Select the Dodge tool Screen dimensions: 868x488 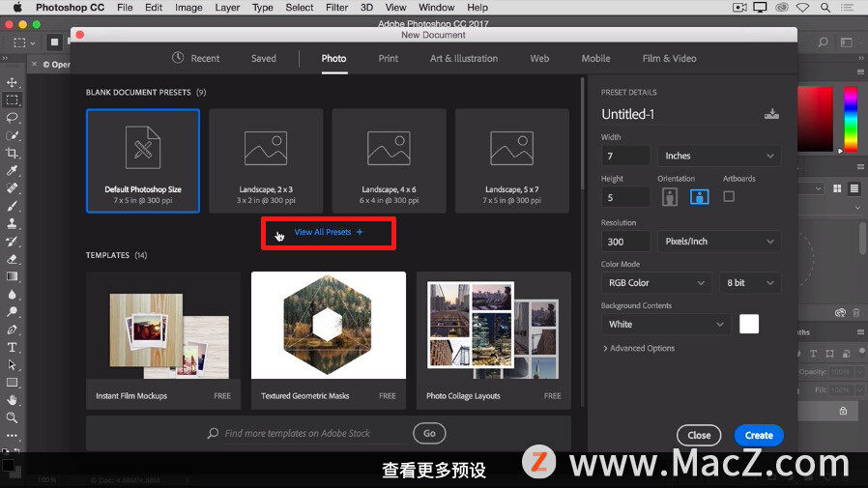click(12, 312)
